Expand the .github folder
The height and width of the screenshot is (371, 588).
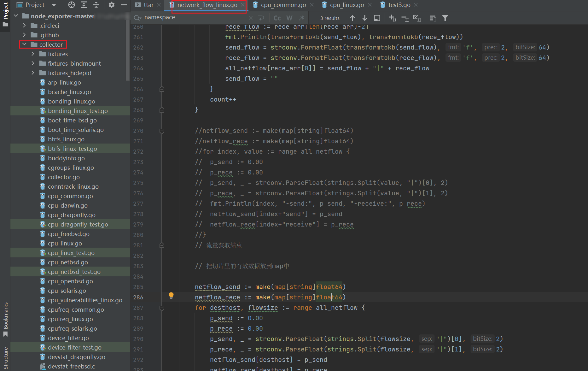(25, 35)
